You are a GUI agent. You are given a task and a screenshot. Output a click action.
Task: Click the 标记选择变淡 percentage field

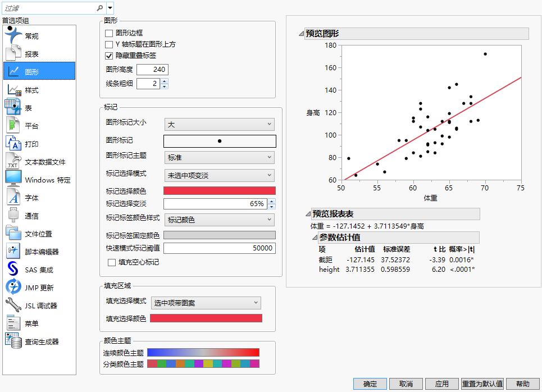pos(215,204)
